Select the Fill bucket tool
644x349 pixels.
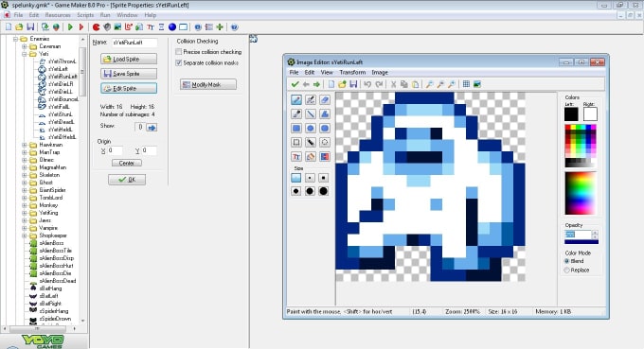pos(311,157)
